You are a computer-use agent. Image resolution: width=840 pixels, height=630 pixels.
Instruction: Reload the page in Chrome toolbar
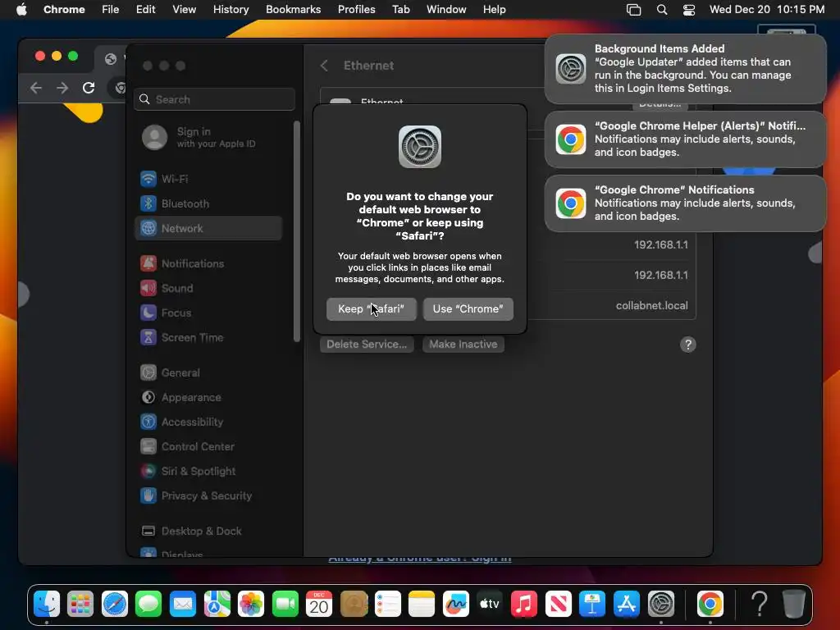89,88
